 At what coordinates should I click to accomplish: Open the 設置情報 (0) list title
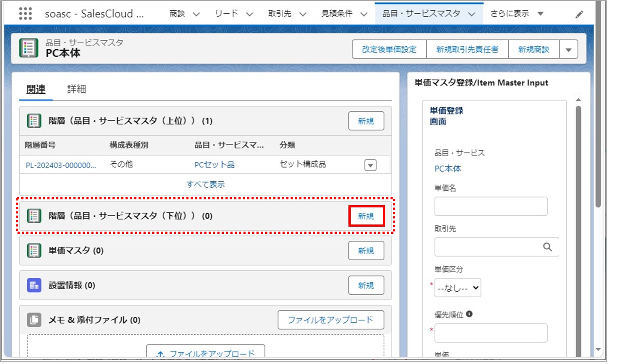72,285
